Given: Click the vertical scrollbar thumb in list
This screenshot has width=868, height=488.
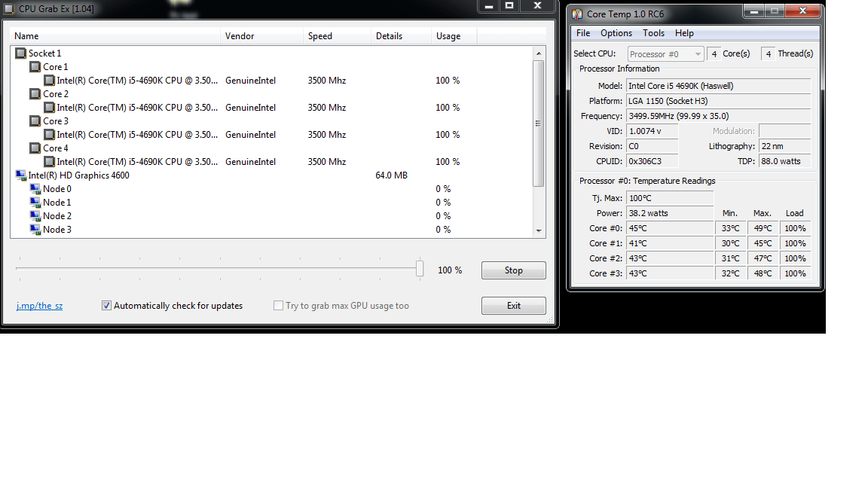Looking at the screenshot, I should point(539,124).
